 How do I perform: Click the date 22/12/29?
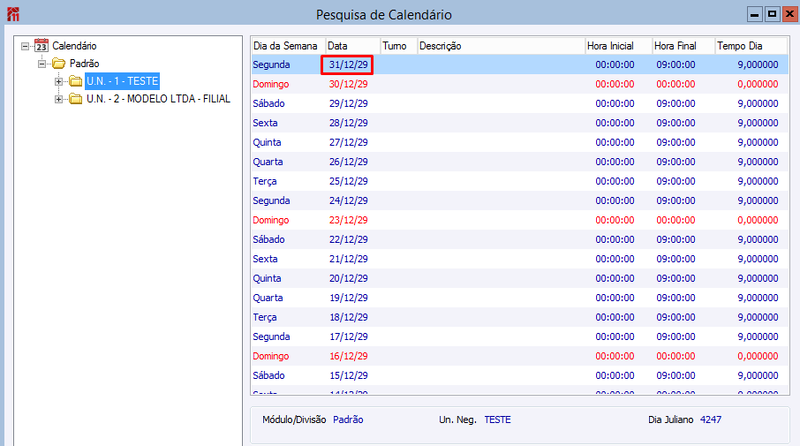pyautogui.click(x=348, y=239)
